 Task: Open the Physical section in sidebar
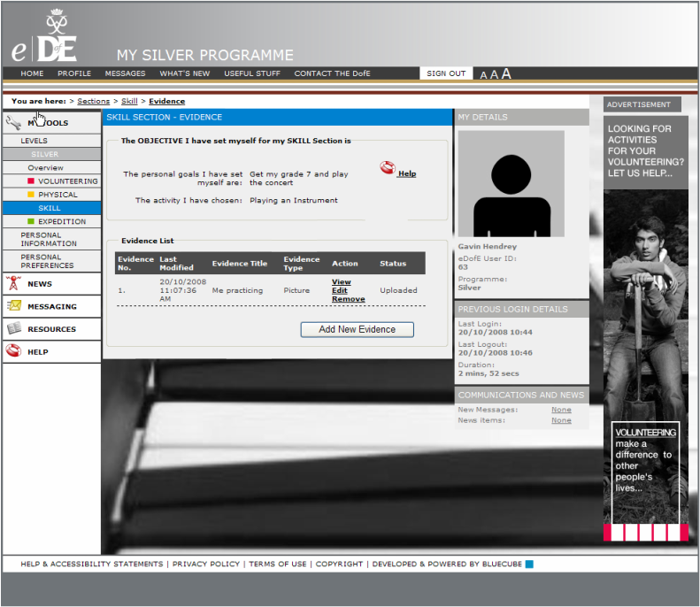click(58, 195)
